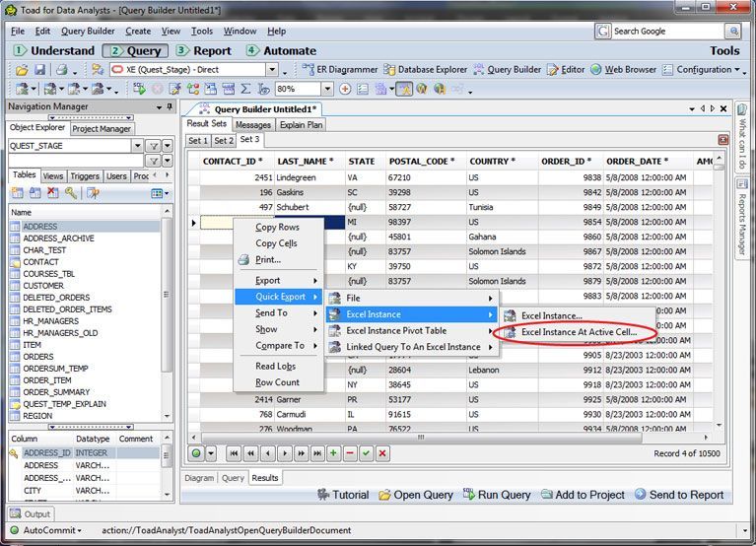Click the green checkmark post edit button
756x546 pixels.
tap(367, 453)
